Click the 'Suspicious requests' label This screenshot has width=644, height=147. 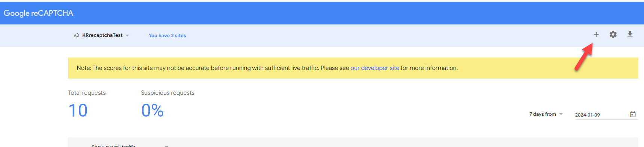tap(167, 93)
